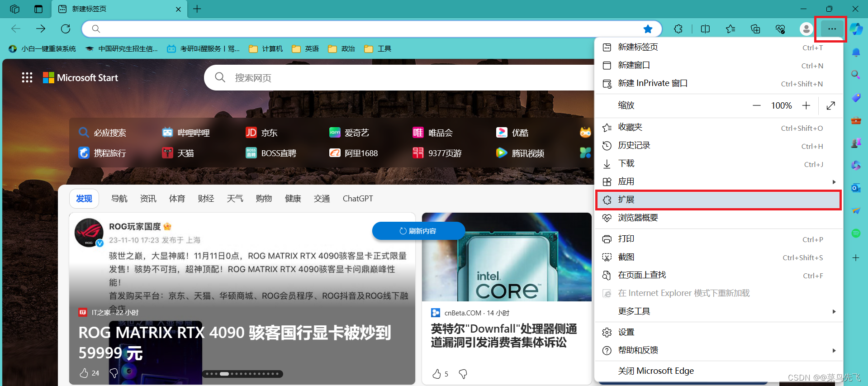Open the 计算机 bookmarks folder
This screenshot has height=386, width=868.
point(266,49)
